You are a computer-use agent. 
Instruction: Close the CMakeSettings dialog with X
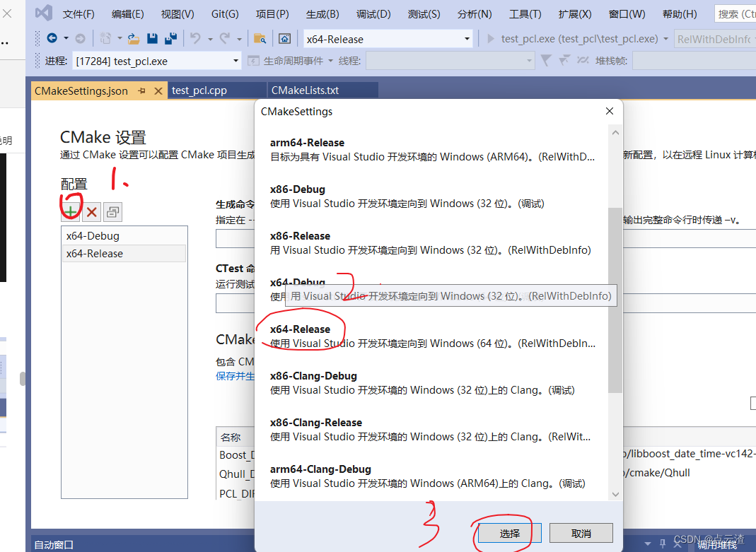(x=610, y=111)
